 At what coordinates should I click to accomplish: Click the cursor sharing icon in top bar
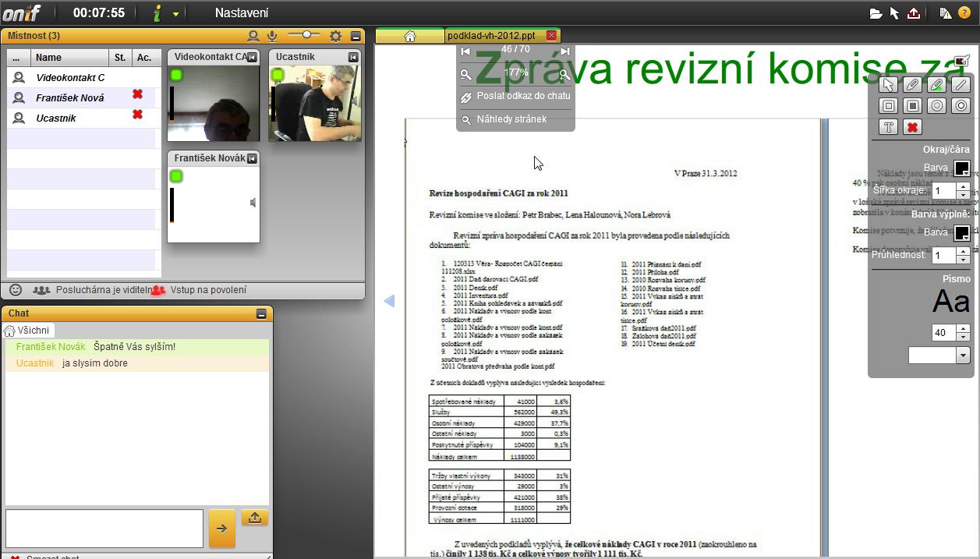[895, 12]
